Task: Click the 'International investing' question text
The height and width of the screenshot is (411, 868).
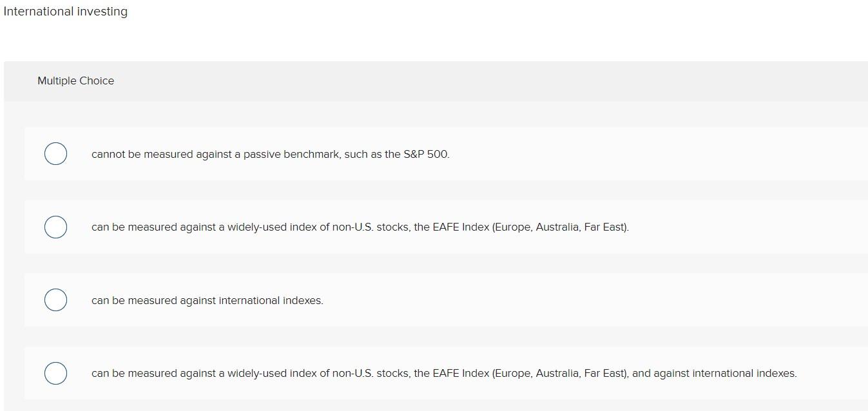Action: [x=65, y=12]
